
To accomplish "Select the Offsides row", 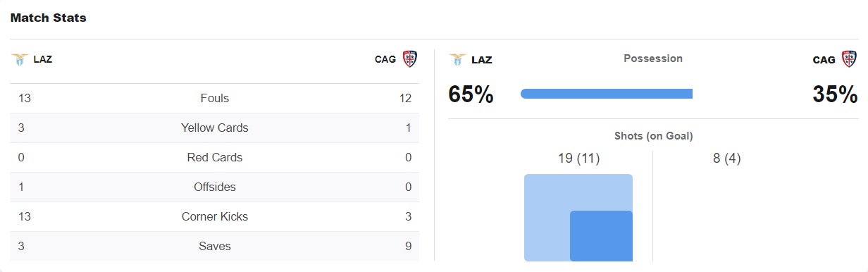I will click(x=215, y=187).
